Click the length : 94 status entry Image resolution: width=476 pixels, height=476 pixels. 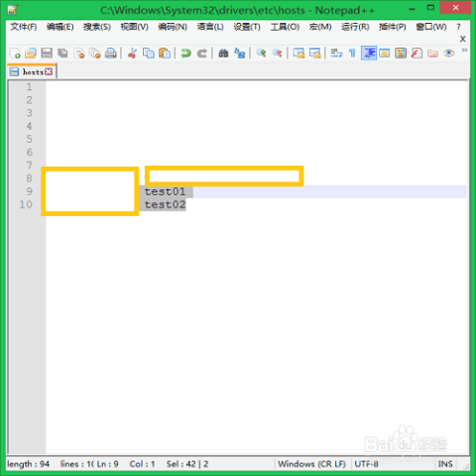coord(29,464)
